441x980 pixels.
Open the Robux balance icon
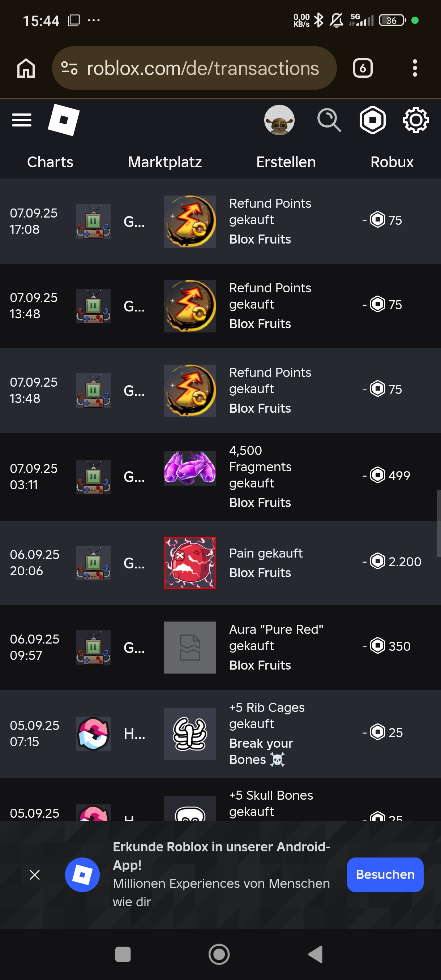[x=373, y=120]
